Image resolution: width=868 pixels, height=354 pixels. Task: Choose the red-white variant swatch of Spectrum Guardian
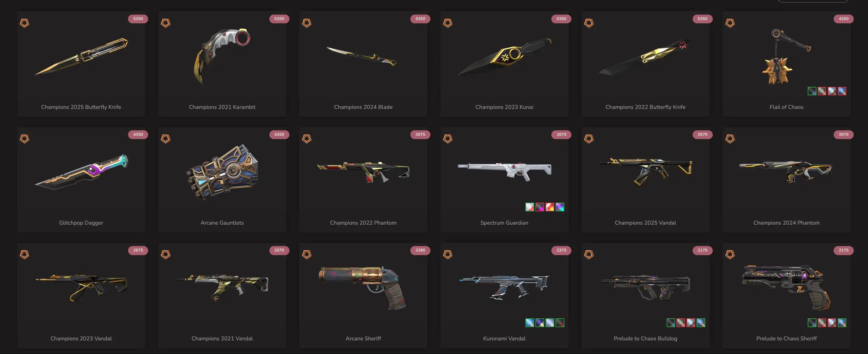click(x=550, y=207)
